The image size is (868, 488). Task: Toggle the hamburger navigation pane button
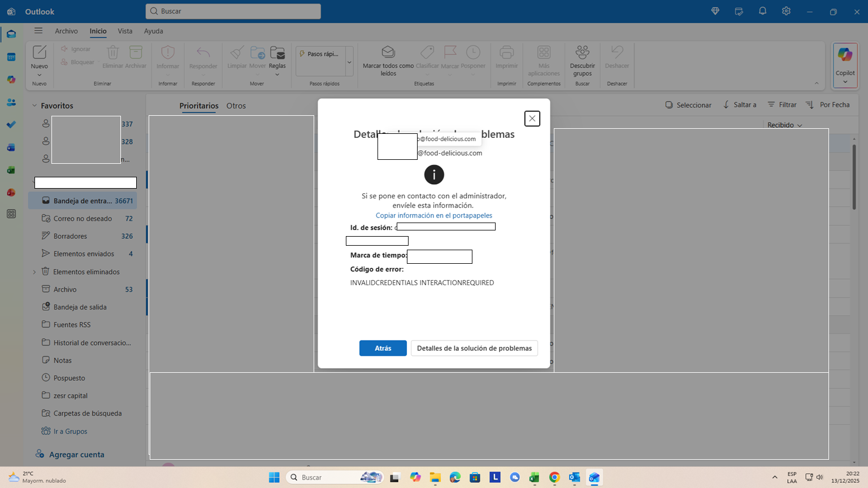[38, 31]
